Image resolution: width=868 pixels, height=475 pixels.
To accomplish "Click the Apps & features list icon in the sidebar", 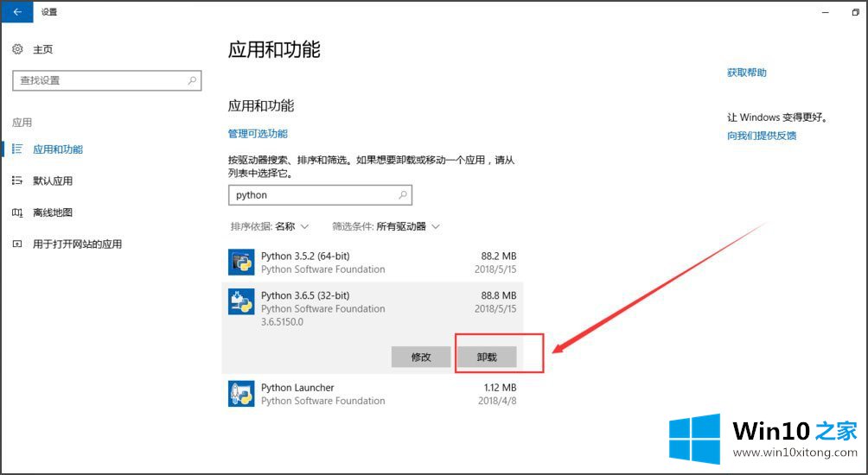I will click(17, 149).
